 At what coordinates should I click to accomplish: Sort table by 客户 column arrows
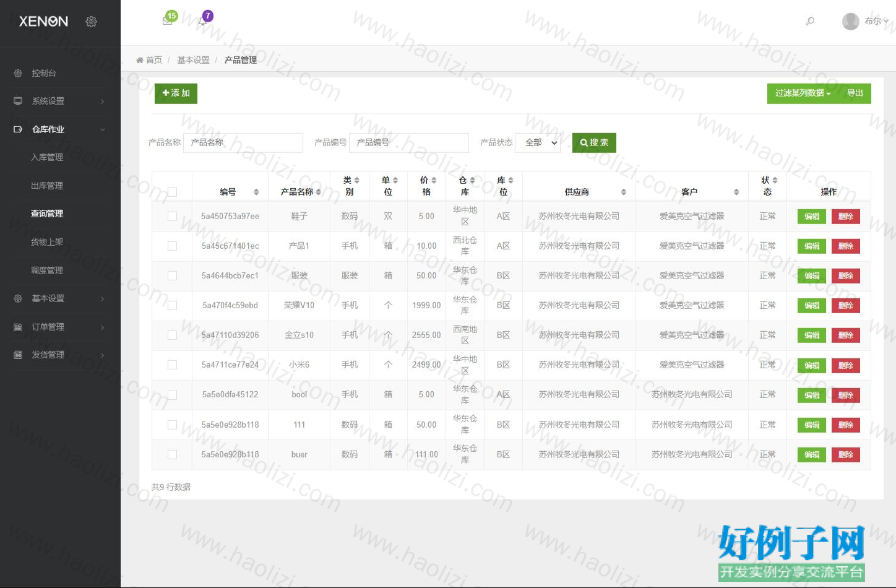pyautogui.click(x=736, y=192)
